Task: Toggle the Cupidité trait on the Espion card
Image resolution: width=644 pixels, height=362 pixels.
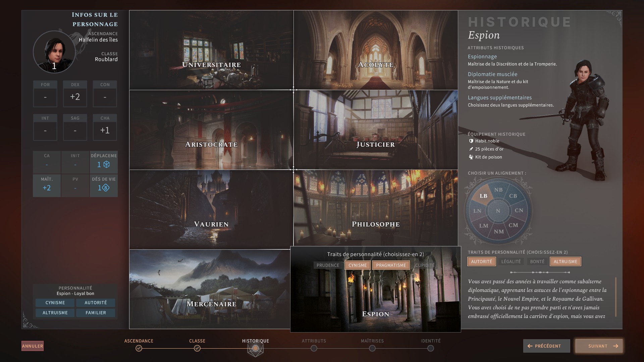Action: coord(425,265)
